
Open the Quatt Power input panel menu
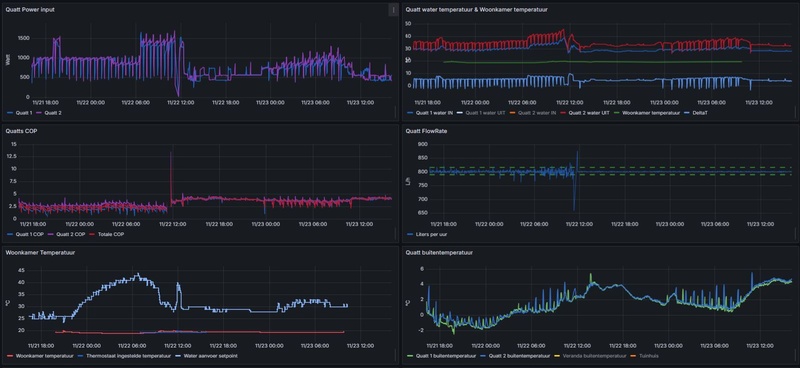coord(393,10)
